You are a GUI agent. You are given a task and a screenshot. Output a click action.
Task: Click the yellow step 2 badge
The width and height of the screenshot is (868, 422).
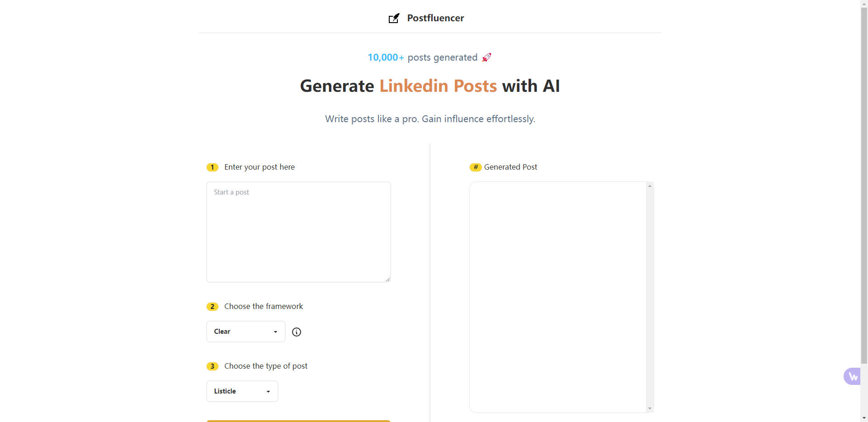pyautogui.click(x=212, y=307)
